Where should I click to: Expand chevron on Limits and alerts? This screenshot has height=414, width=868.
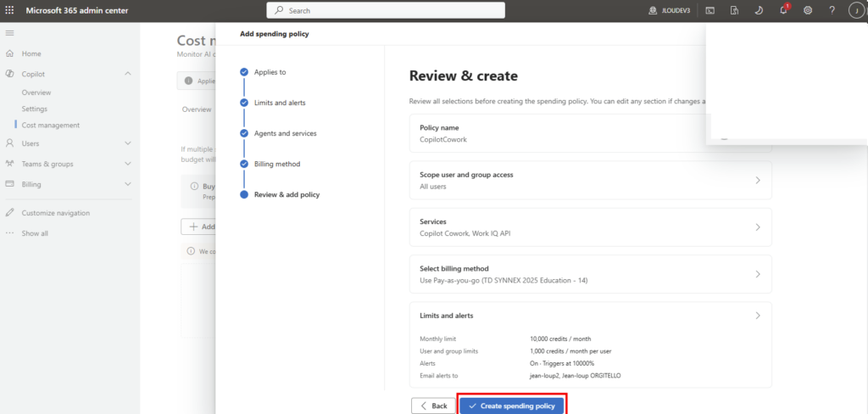coord(758,316)
